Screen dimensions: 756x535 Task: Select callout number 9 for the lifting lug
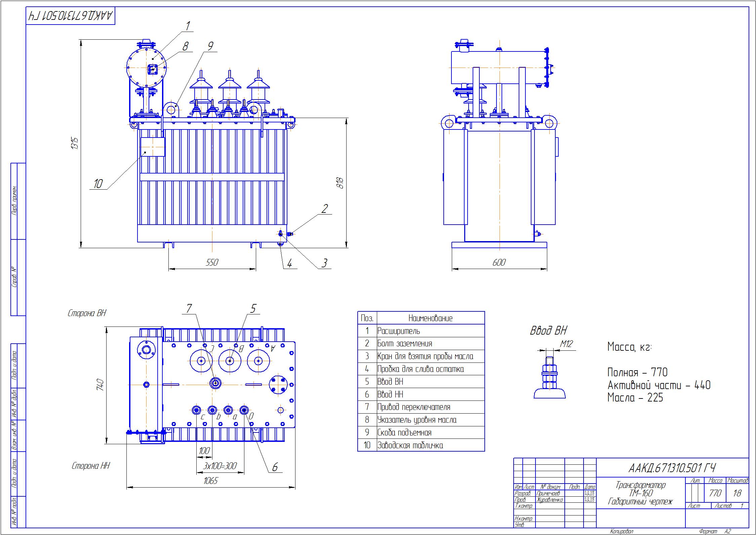pos(210,46)
